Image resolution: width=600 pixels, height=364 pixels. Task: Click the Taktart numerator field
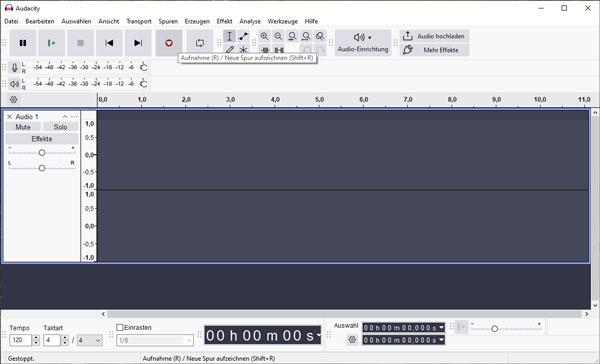[52, 340]
